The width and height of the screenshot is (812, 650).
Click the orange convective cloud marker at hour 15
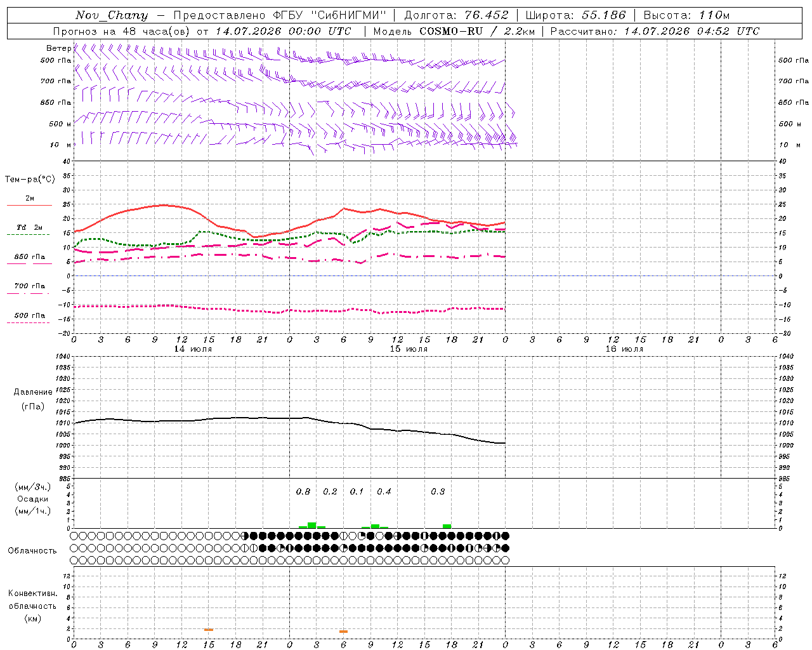[209, 630]
